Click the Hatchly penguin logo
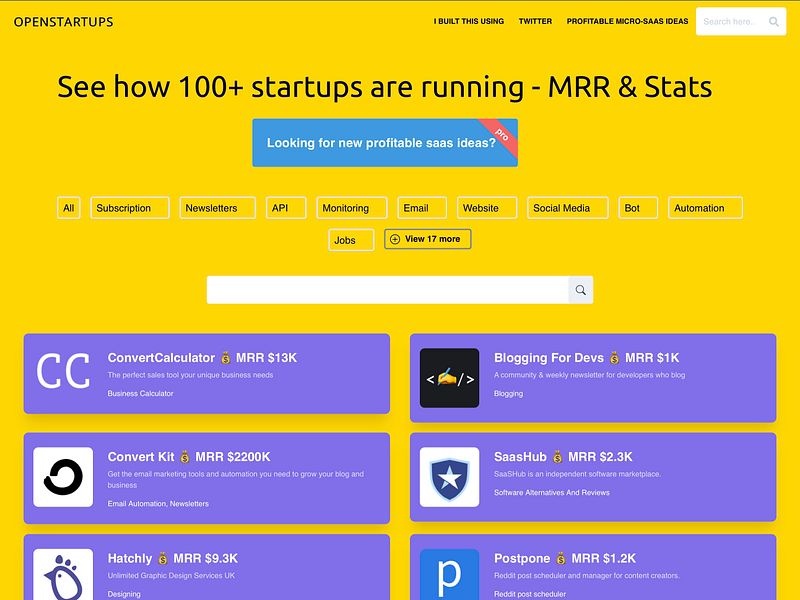Viewport: 800px width, 600px height. tap(63, 574)
